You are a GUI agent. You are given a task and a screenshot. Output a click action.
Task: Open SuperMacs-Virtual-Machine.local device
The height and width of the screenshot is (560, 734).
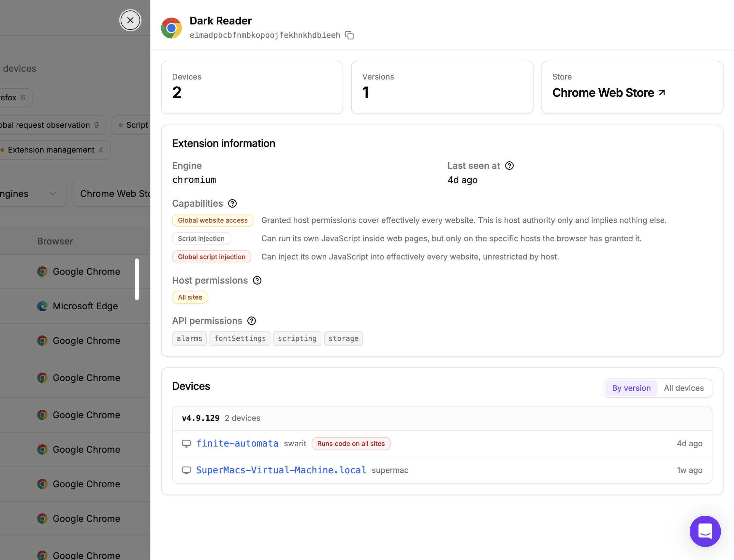click(281, 470)
